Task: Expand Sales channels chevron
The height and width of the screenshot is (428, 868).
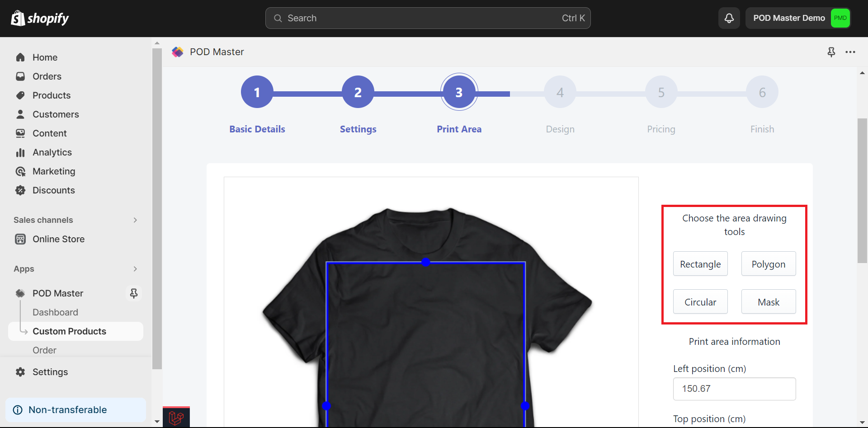Action: click(135, 220)
